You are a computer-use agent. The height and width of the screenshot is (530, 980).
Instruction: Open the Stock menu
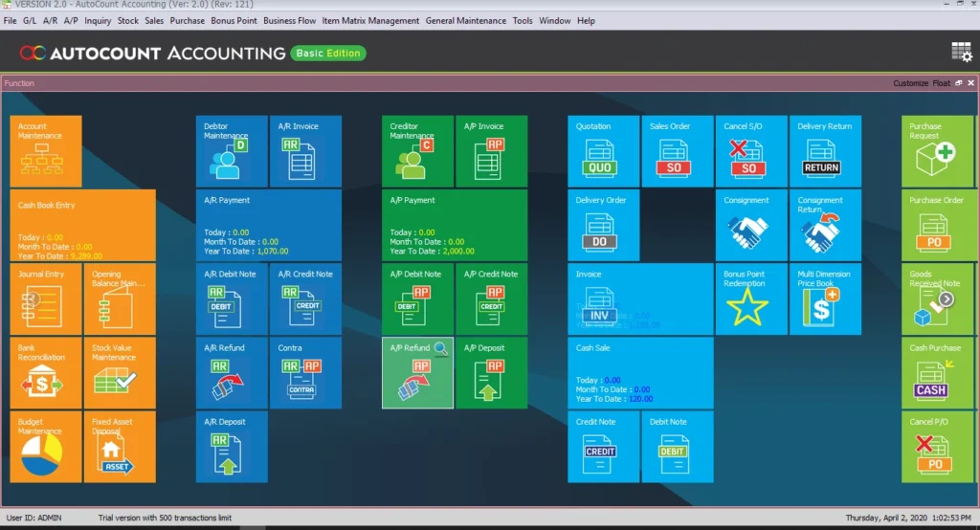127,21
